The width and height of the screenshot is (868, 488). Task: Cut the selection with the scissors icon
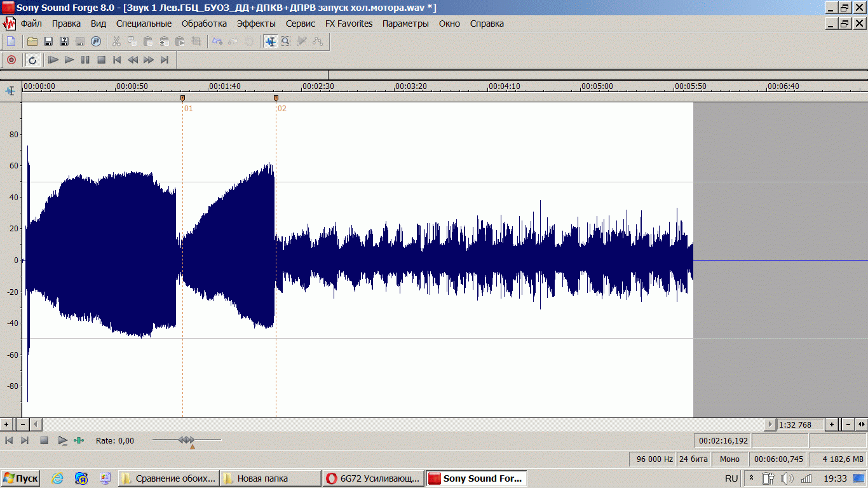(x=116, y=41)
